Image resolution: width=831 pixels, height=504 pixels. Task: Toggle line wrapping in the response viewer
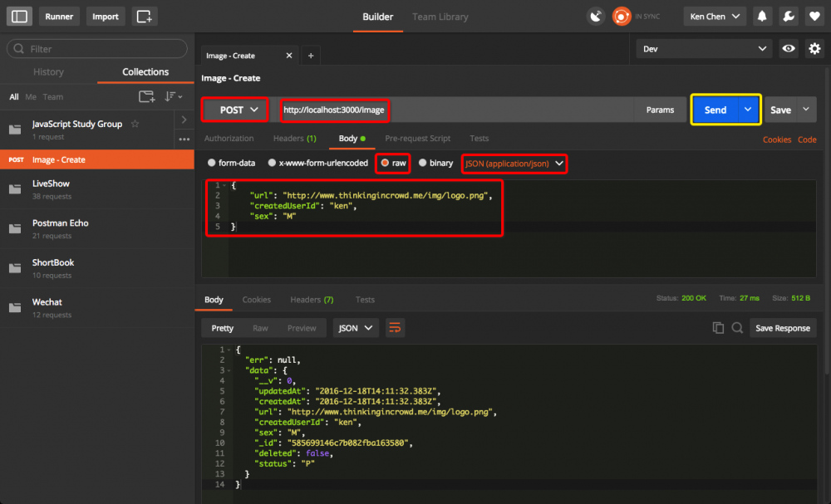pos(395,327)
